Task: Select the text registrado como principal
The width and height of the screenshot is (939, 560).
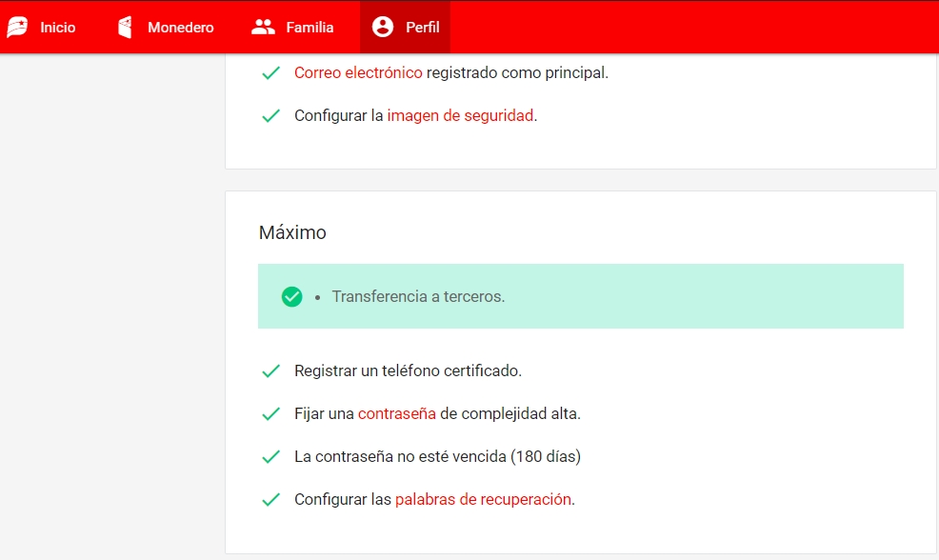Action: click(x=517, y=72)
